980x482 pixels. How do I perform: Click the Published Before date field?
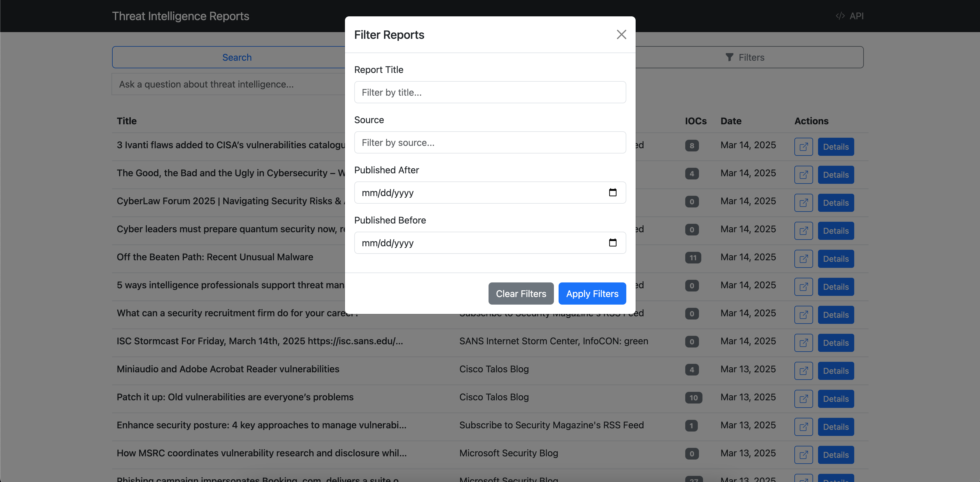475,243
